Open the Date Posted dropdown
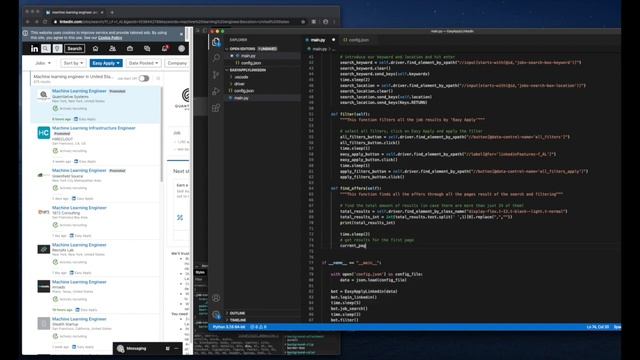Screen dimensions: 640x360 click(143, 63)
